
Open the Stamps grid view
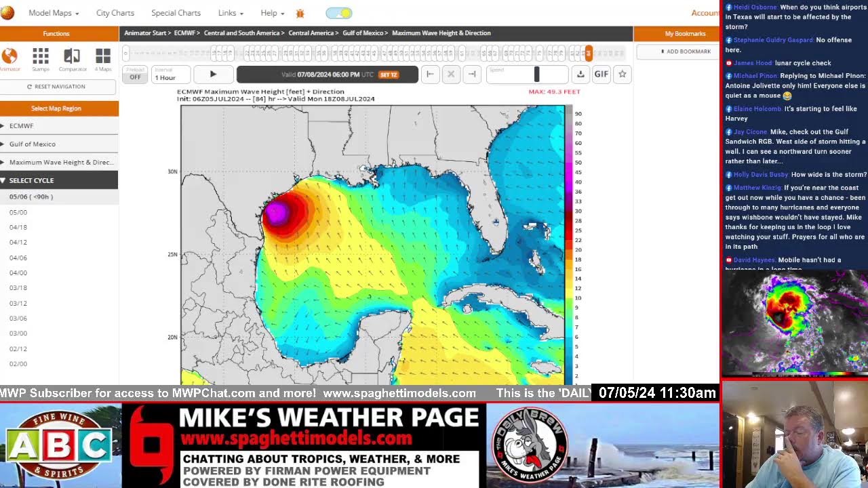tap(41, 60)
